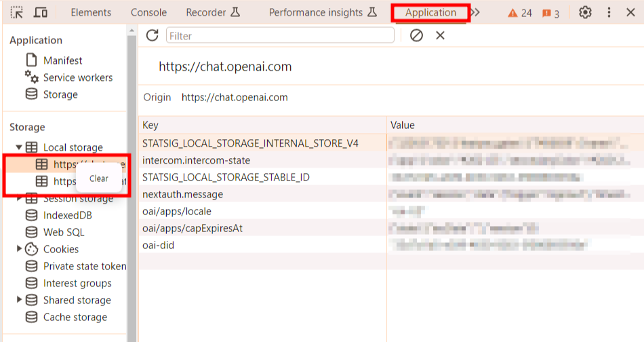The height and width of the screenshot is (342, 644).
Task: Open the Elements tab
Action: [91, 13]
